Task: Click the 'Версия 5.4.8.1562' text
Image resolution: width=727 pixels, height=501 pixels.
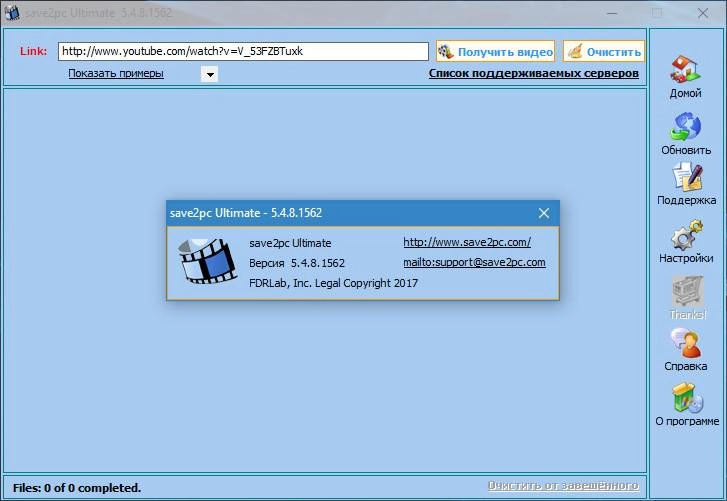Action: click(297, 263)
